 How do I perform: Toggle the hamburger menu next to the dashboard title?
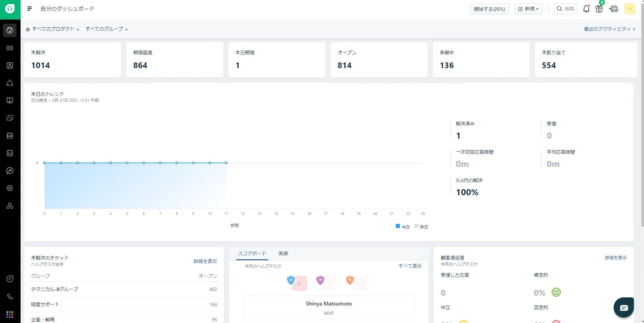click(29, 9)
